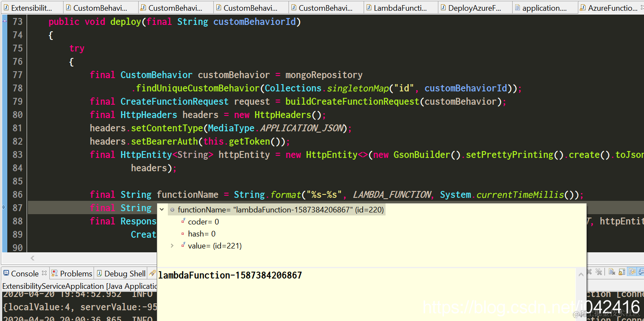The image size is (644, 321).
Task: Click the GsonBuilder class name
Action: pos(422,154)
